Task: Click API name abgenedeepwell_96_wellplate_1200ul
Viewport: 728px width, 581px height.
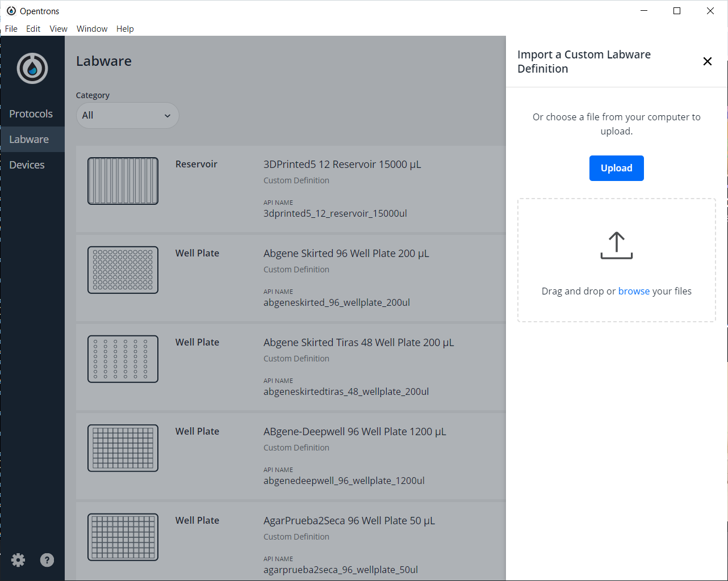Action: (x=344, y=481)
